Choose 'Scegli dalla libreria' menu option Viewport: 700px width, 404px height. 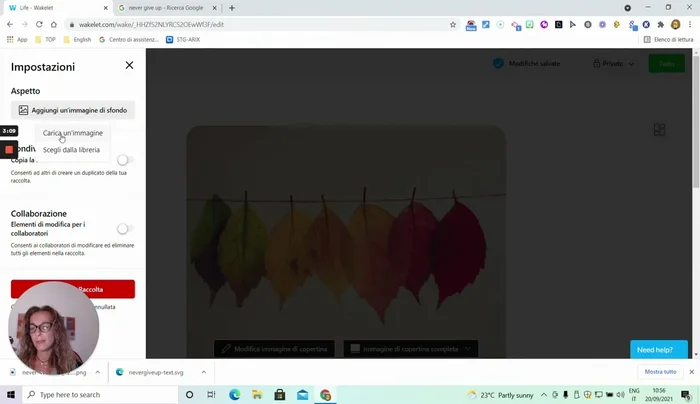[x=71, y=150]
